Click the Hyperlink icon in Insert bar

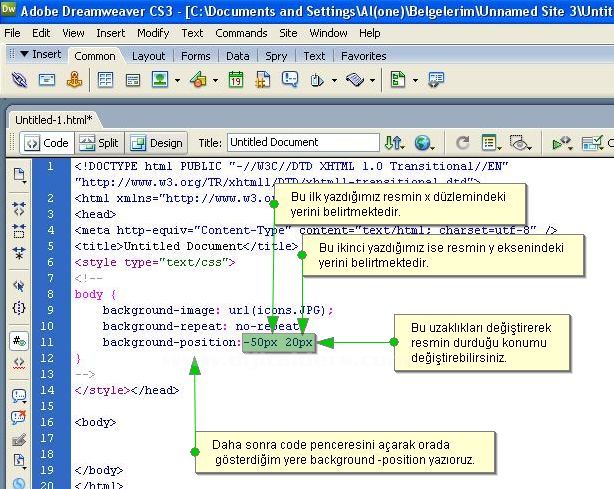pos(20,80)
